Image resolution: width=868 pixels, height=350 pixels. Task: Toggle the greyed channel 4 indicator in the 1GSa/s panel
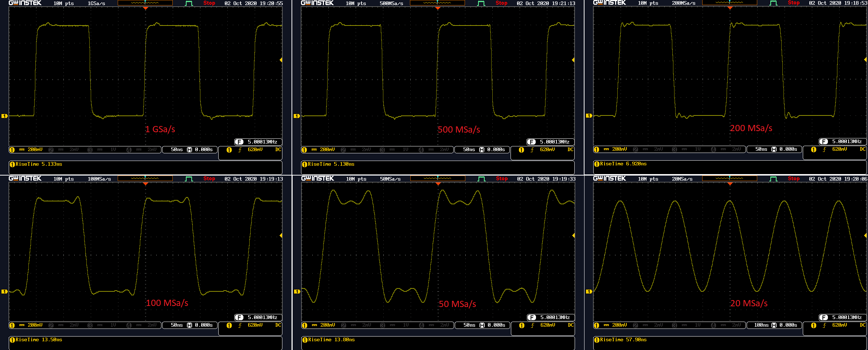click(141, 150)
